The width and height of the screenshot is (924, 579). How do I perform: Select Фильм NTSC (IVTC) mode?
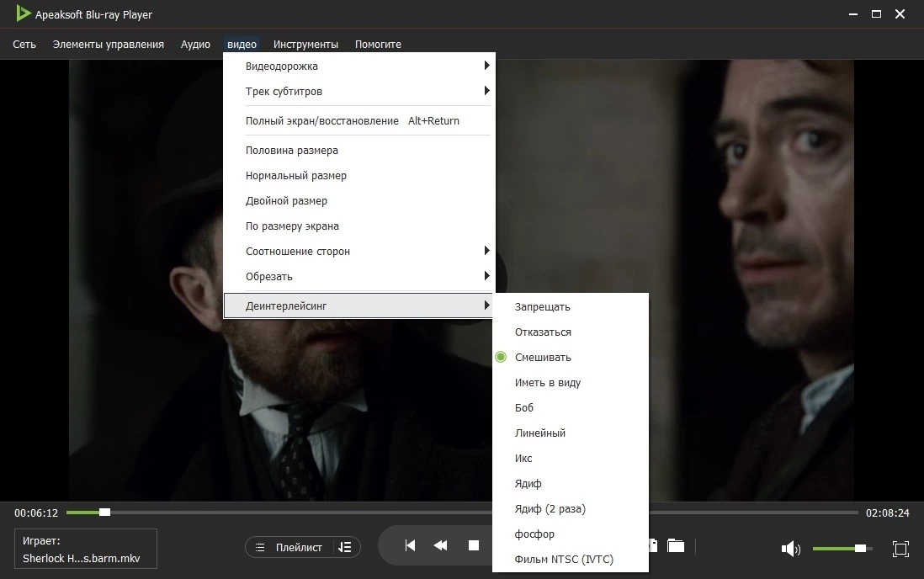pos(571,560)
